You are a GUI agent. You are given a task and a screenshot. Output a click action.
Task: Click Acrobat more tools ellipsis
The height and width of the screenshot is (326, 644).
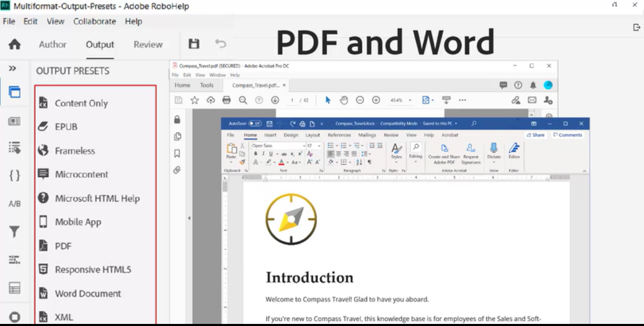pyautogui.click(x=462, y=100)
